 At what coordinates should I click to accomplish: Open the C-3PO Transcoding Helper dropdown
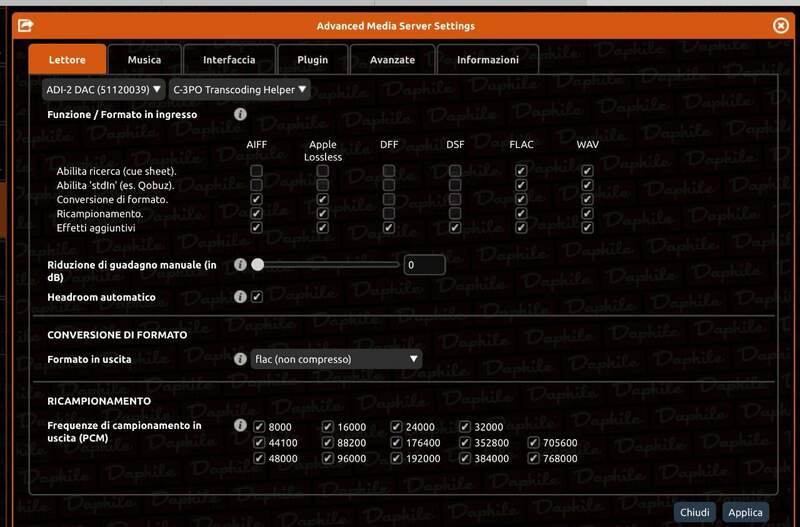(240, 90)
